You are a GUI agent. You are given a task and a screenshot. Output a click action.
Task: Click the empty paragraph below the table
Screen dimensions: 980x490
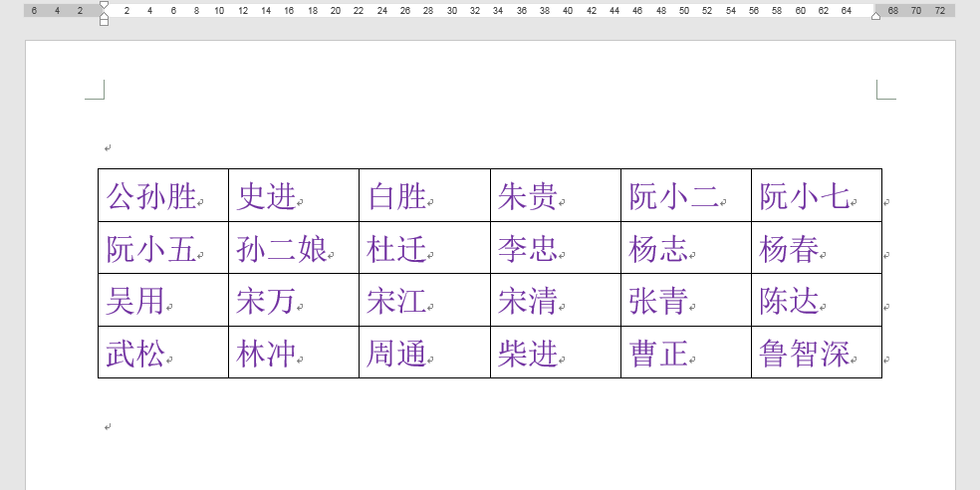pyautogui.click(x=109, y=427)
